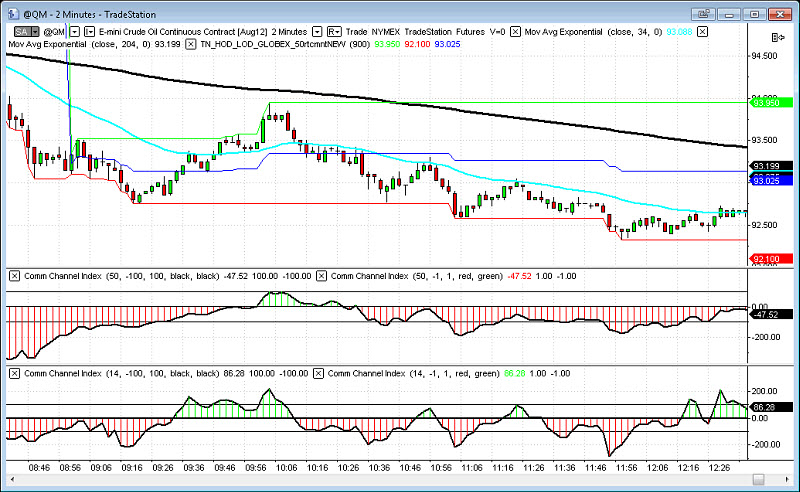Click the X box before Comm Channel Index (50, -1, 1)
Image resolution: width=800 pixels, height=492 pixels.
(321, 276)
